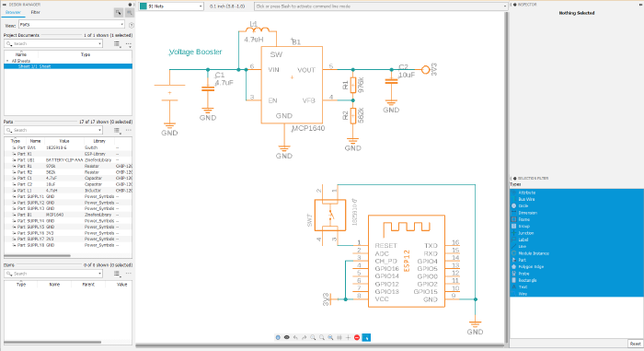Open the Parts search dropdown arrow
Image resolution: width=644 pixels, height=351 pixels.
[99, 131]
